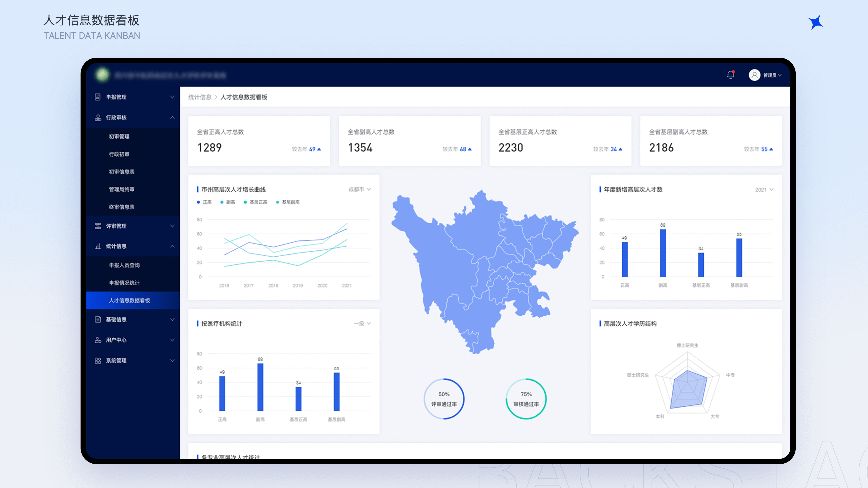Click the 50% 评审通过率 progress ring
The width and height of the screenshot is (868, 488).
click(x=444, y=399)
